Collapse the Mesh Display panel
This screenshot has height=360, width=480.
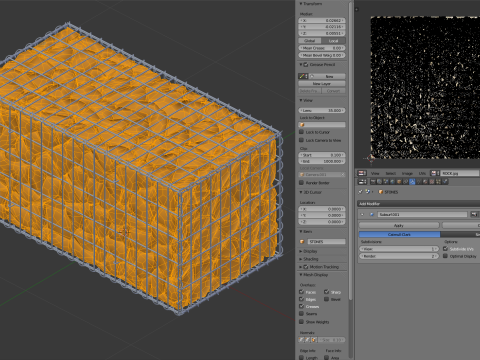301,275
